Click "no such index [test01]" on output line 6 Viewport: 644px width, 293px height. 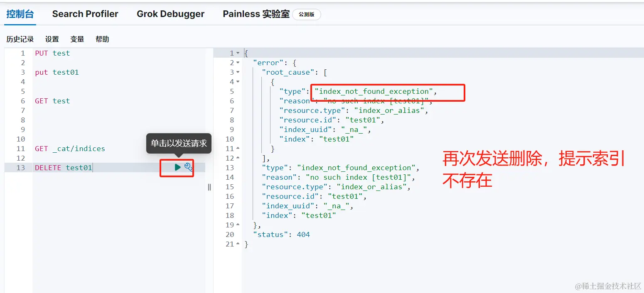pyautogui.click(x=376, y=101)
